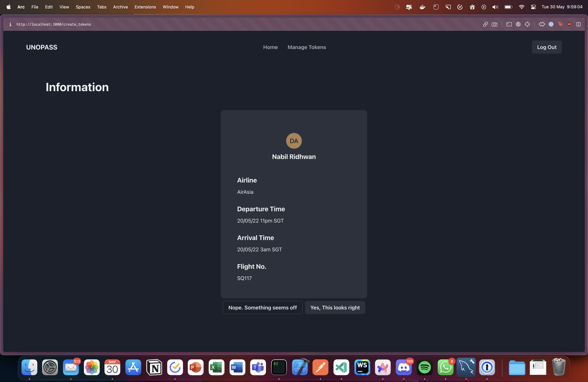Navigate to Home link
Viewport: 588px width, 382px height.
pos(270,47)
